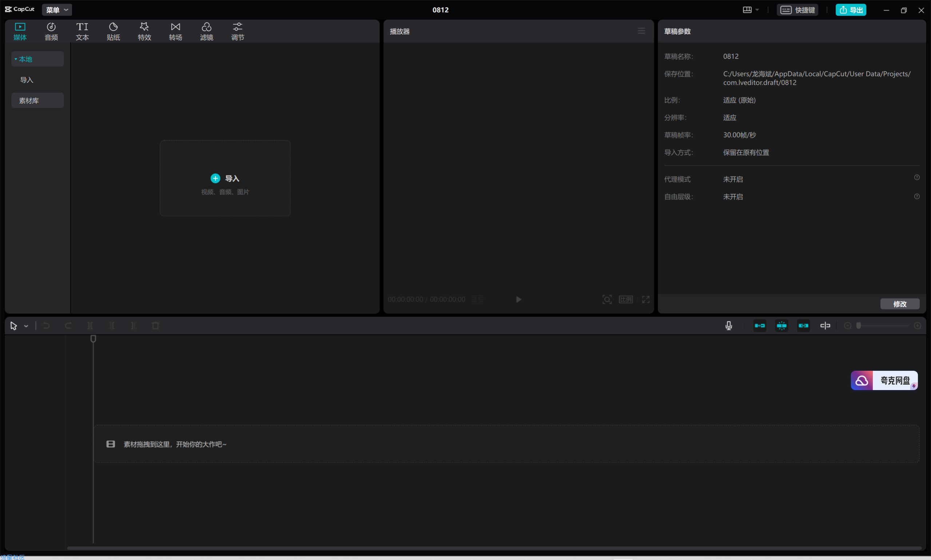The image size is (931, 560).
Task: Open the 素材库 material library
Action: 37,100
